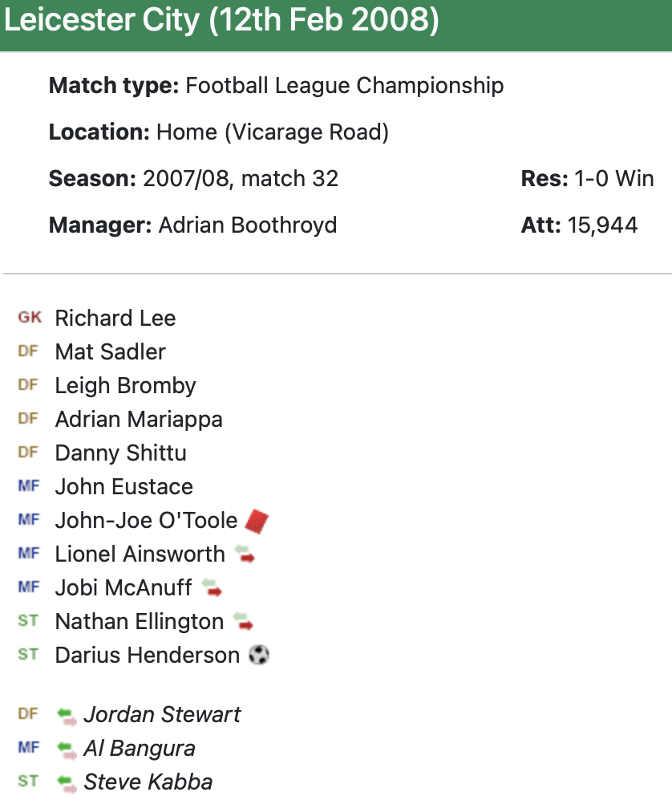Click the GK position badge
Screen dimensions: 672x804
coord(30,318)
